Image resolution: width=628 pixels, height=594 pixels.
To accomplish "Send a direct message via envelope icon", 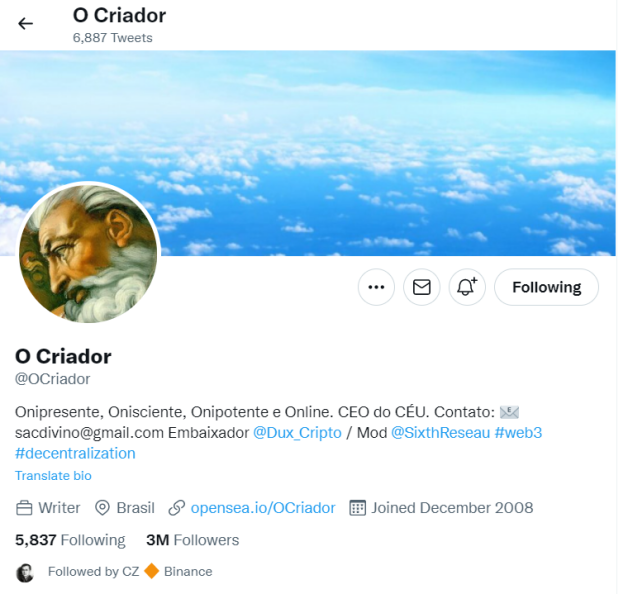I will tap(421, 287).
